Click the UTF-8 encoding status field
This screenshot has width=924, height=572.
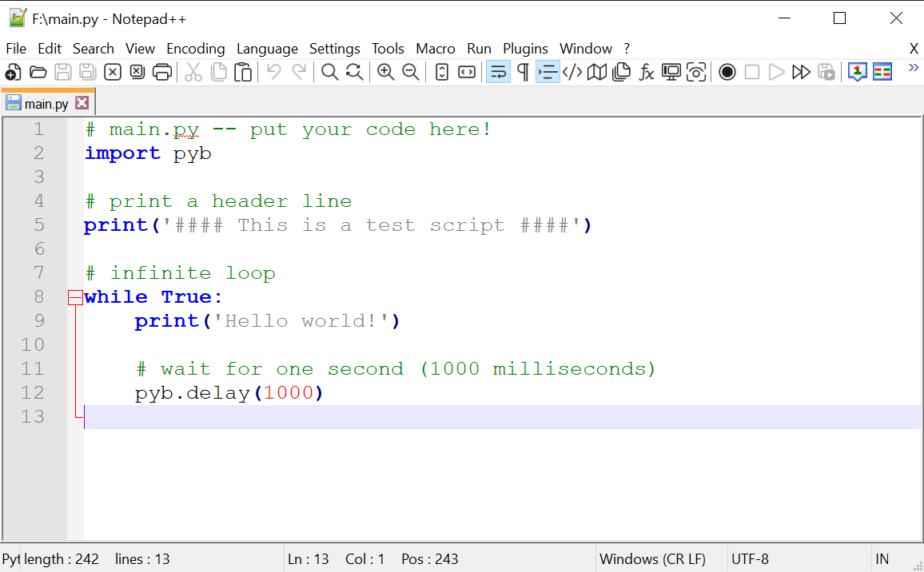click(x=750, y=559)
